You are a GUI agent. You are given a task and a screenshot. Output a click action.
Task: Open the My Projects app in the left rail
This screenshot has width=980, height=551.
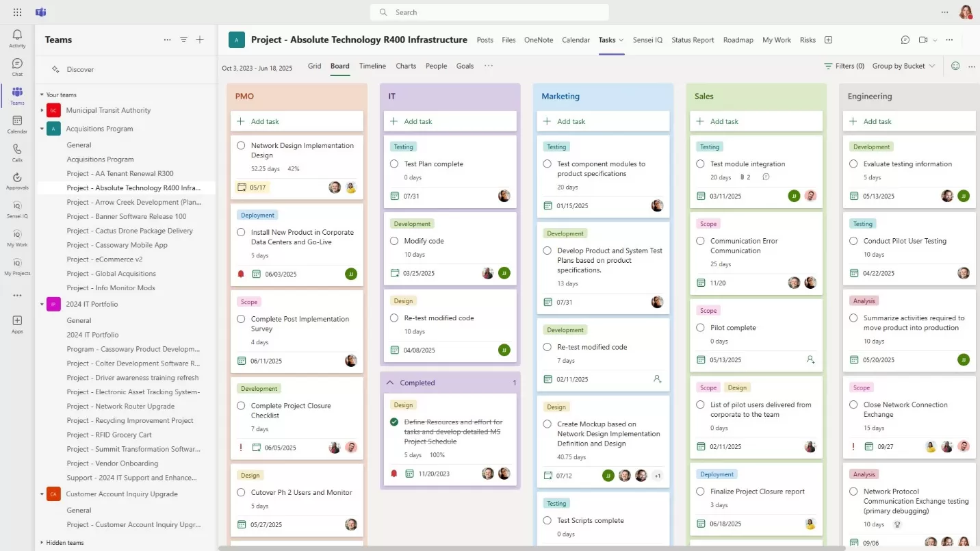coord(17,267)
